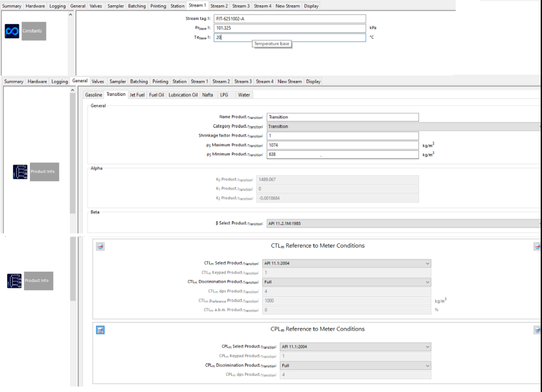Open the Nafta product tab
542x392 pixels.
[x=208, y=94]
